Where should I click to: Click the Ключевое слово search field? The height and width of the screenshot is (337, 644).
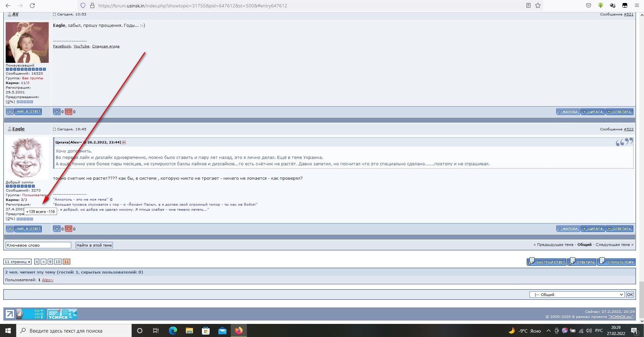[38, 245]
